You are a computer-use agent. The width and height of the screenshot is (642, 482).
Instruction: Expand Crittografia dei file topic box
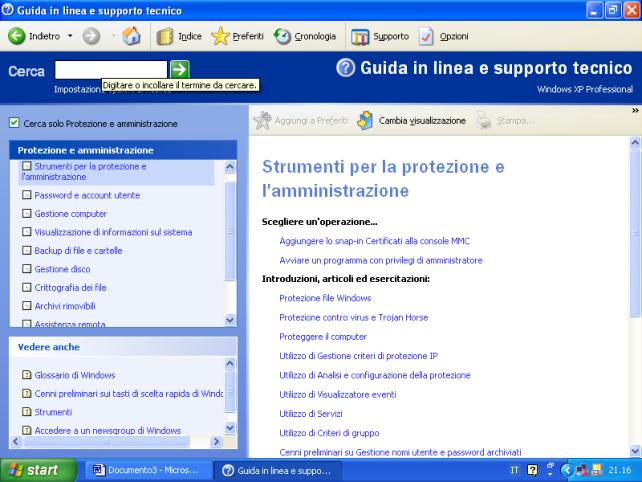[27, 287]
